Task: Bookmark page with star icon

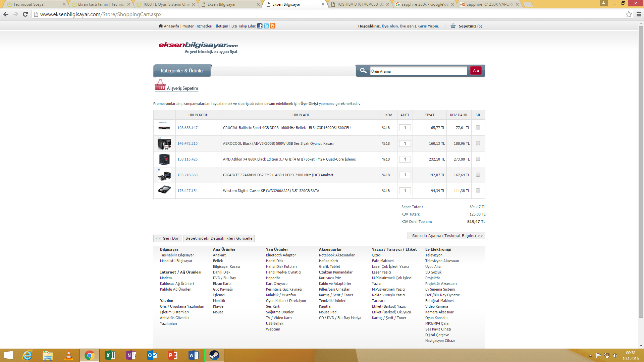Action: (629, 14)
